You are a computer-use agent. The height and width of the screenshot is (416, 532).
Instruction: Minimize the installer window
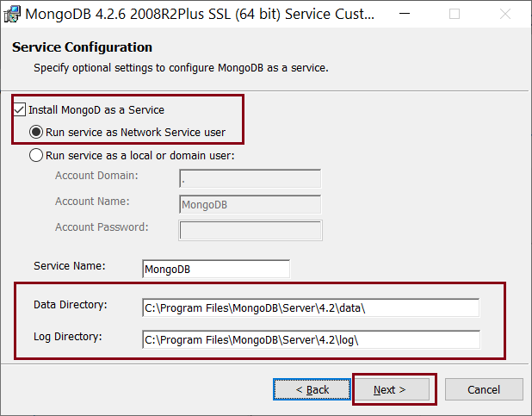[404, 14]
